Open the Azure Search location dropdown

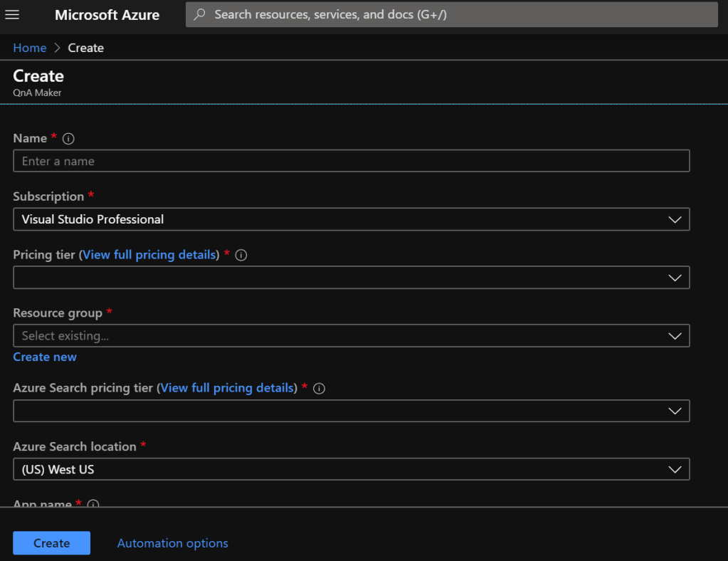click(351, 469)
